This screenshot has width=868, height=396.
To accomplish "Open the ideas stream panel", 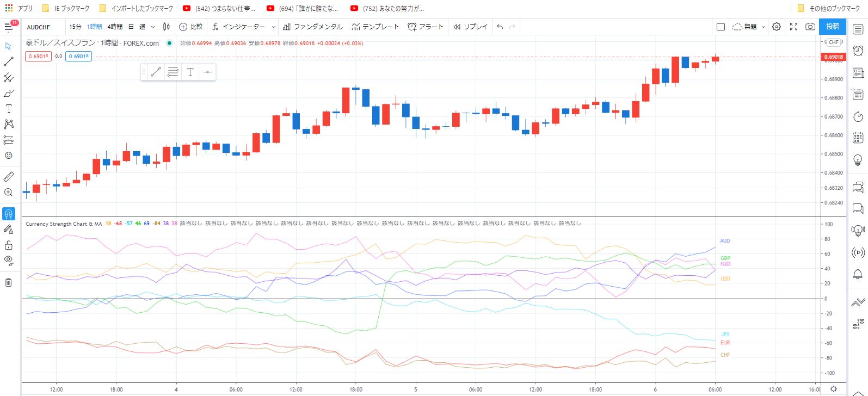I will [858, 231].
